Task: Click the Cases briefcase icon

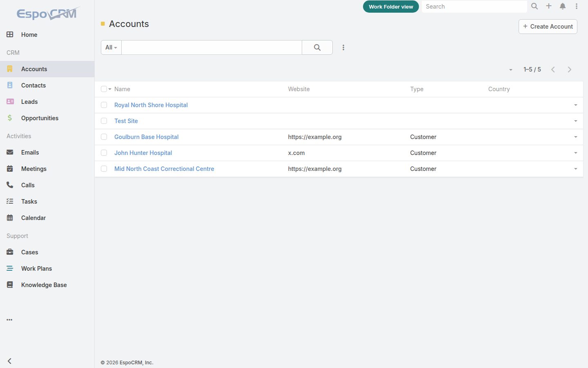Action: (x=10, y=252)
